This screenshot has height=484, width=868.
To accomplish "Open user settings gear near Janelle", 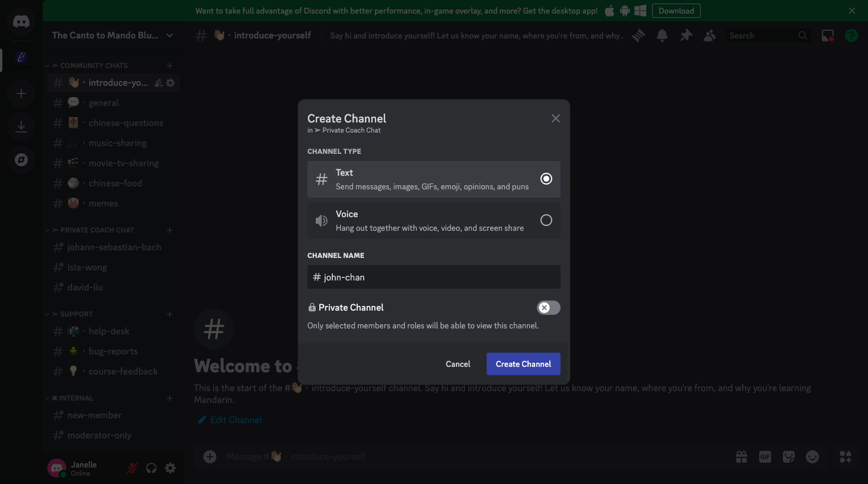I will point(170,468).
